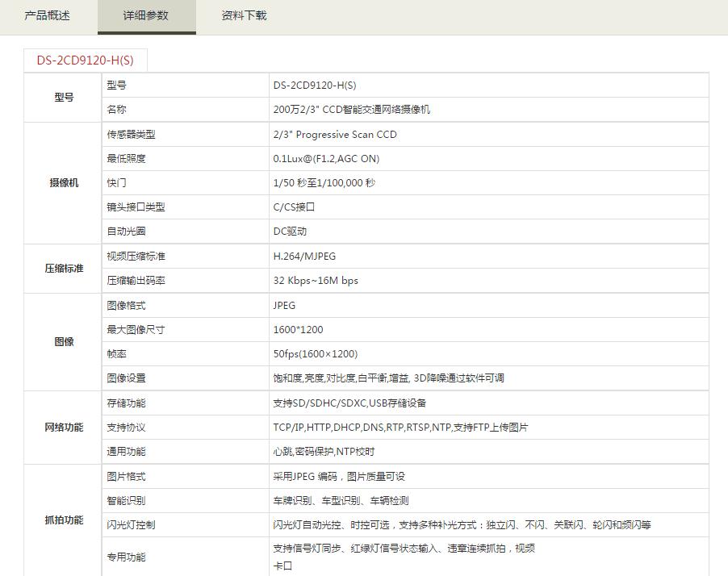Viewport: 728px width, 576px height.
Task: Click the 镜头接口类型 row label
Action: 136,207
